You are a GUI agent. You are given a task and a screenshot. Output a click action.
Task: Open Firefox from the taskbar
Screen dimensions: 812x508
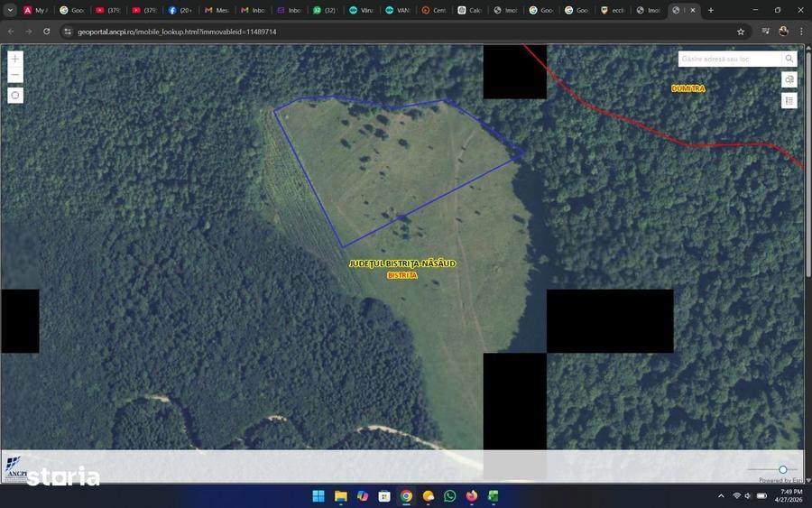click(x=472, y=496)
